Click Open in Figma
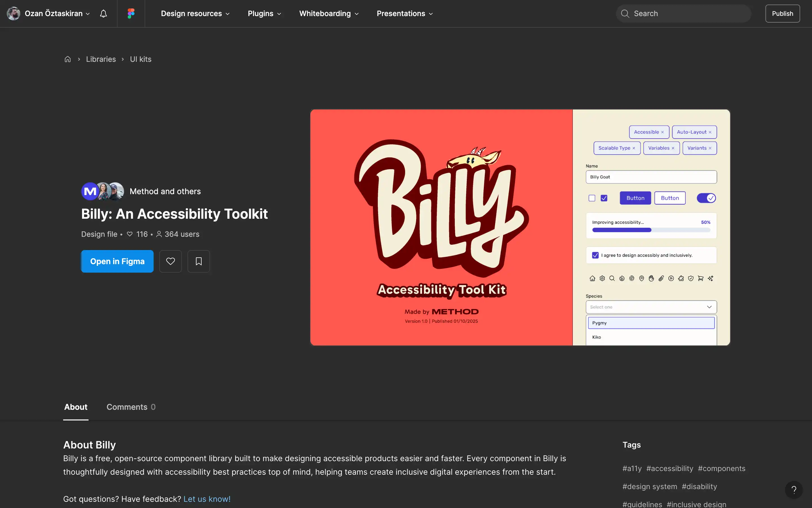This screenshot has width=812, height=508. point(118,261)
